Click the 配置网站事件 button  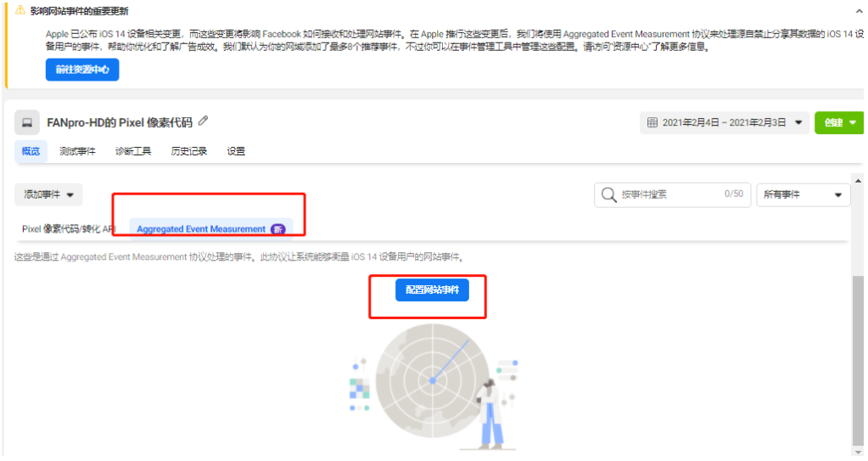pos(432,290)
